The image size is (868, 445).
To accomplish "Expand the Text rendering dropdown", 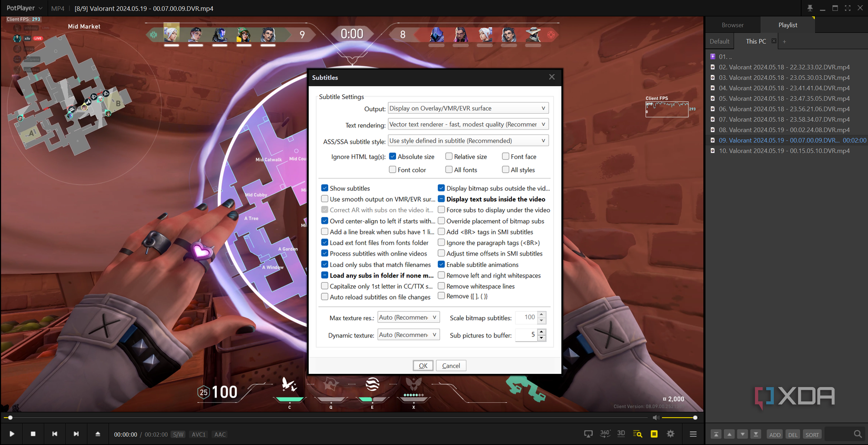I will tap(468, 125).
